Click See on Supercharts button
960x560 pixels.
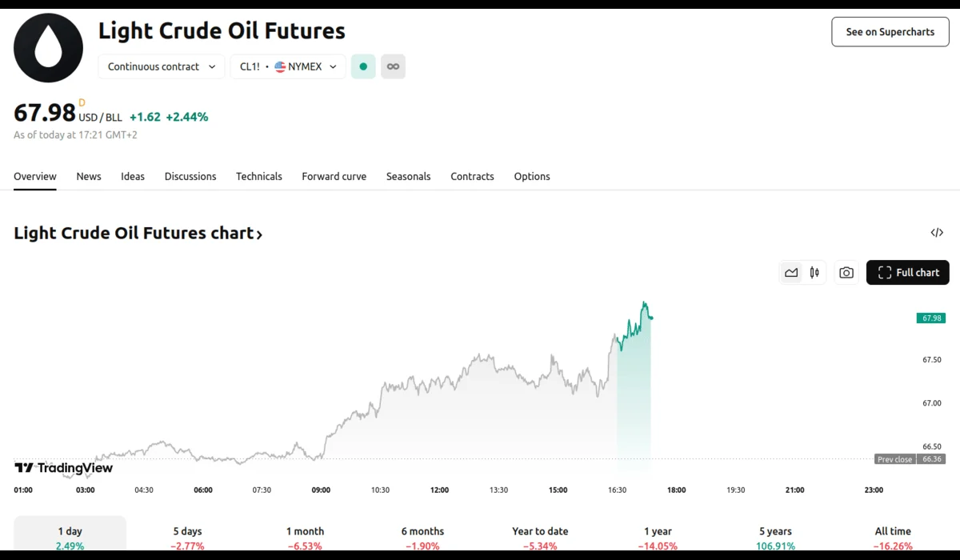[890, 32]
